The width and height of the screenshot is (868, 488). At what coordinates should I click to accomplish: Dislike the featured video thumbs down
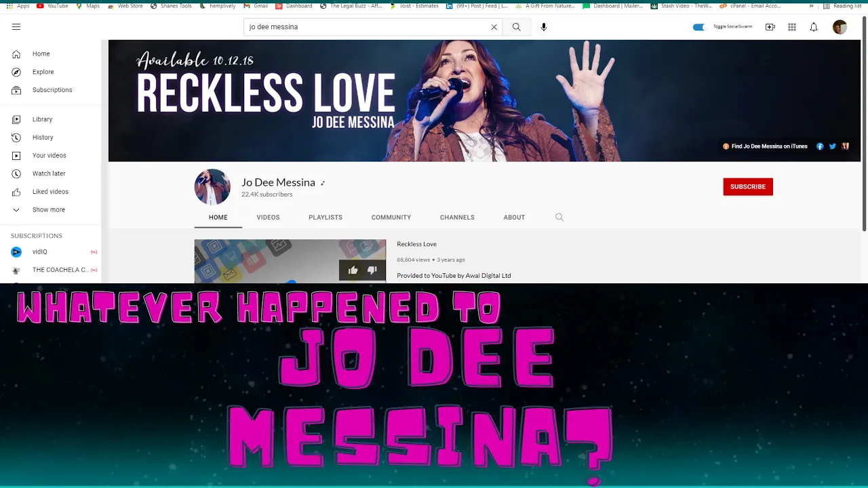click(372, 270)
